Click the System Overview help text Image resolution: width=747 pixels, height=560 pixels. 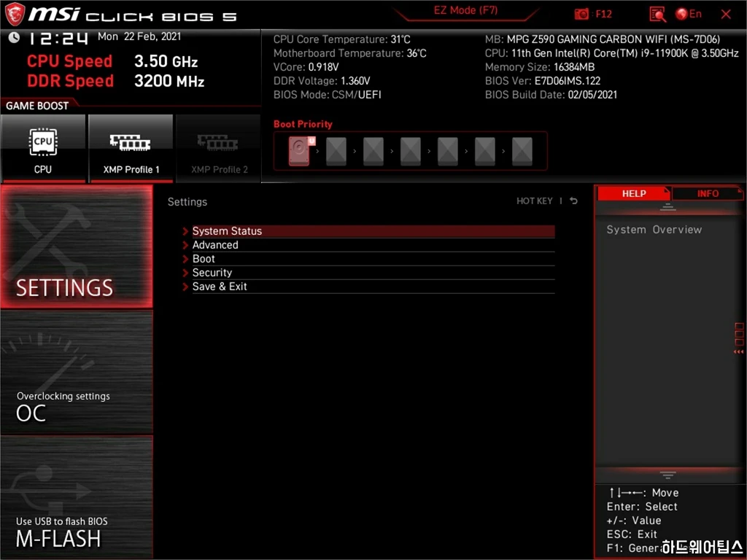[x=654, y=230]
